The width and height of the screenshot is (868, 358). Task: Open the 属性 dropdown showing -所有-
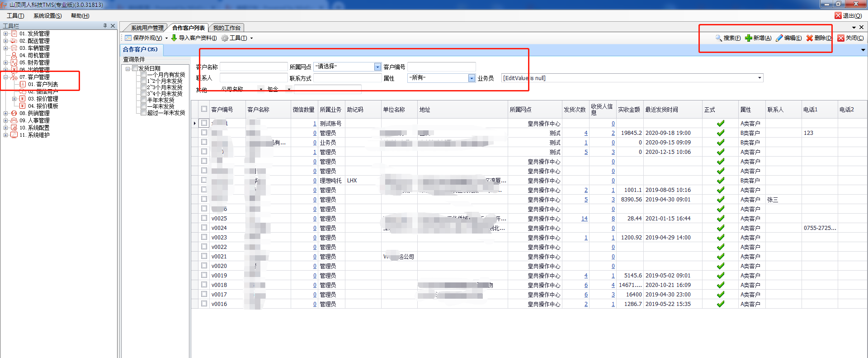(x=472, y=78)
